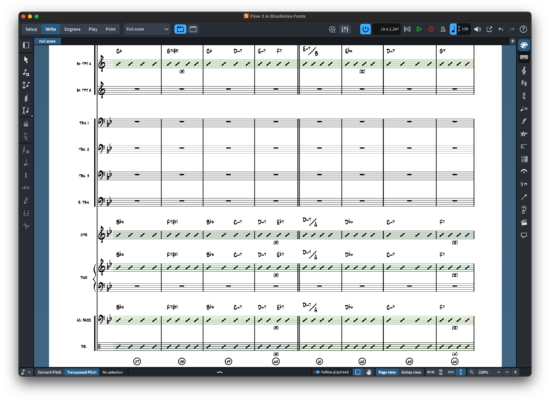This screenshot has width=550, height=400.
Task: Toggle the metronome click
Action: click(x=443, y=29)
